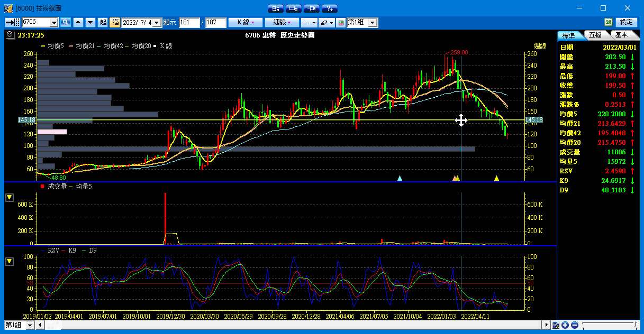The width and height of the screenshot is (644, 334).
Task: Click the Excel export icon
Action: [609, 22]
